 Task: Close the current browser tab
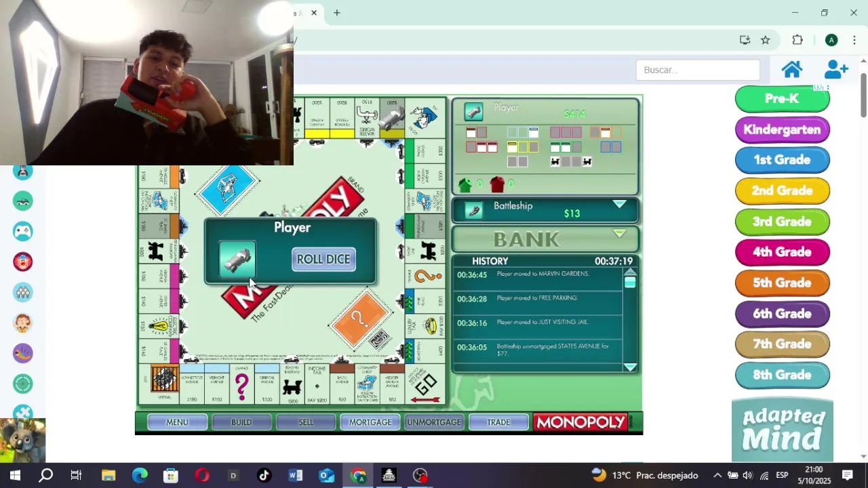tap(314, 13)
